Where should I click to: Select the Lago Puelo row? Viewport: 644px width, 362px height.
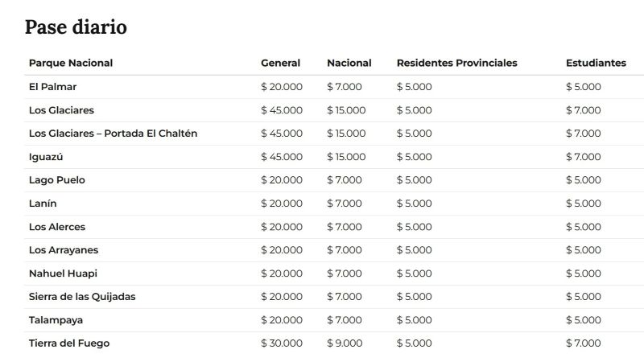334,180
